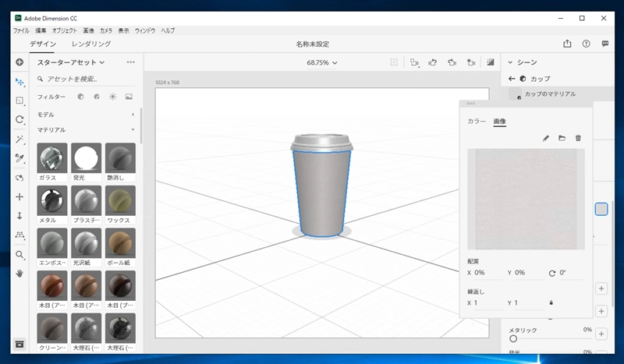Collapse the マテリアル section

(x=133, y=129)
